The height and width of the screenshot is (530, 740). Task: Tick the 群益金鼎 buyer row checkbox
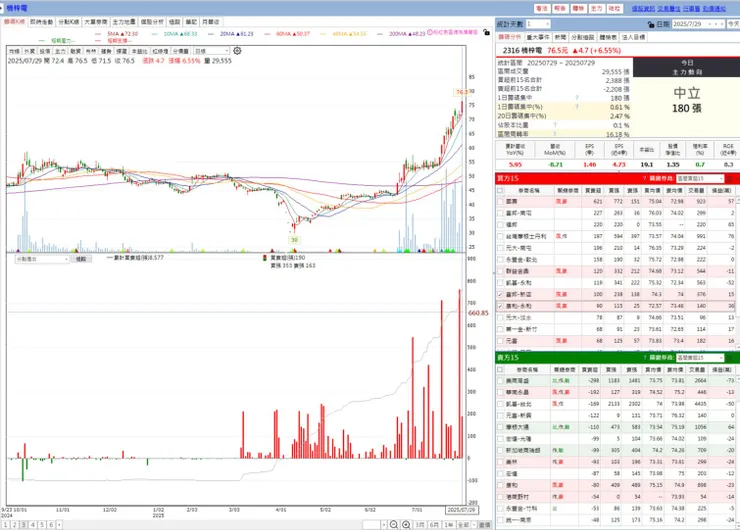[x=500, y=271]
